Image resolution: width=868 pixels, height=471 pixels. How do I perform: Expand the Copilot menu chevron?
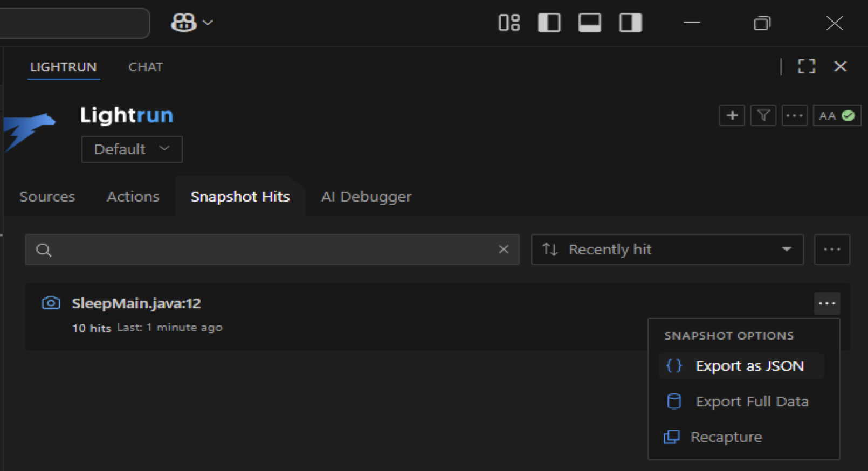click(x=208, y=23)
